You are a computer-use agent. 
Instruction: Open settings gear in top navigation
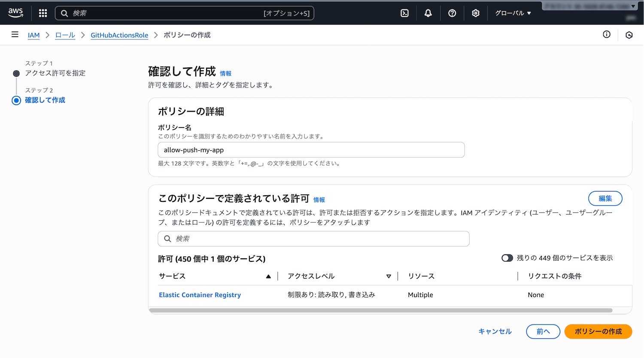[x=476, y=13]
